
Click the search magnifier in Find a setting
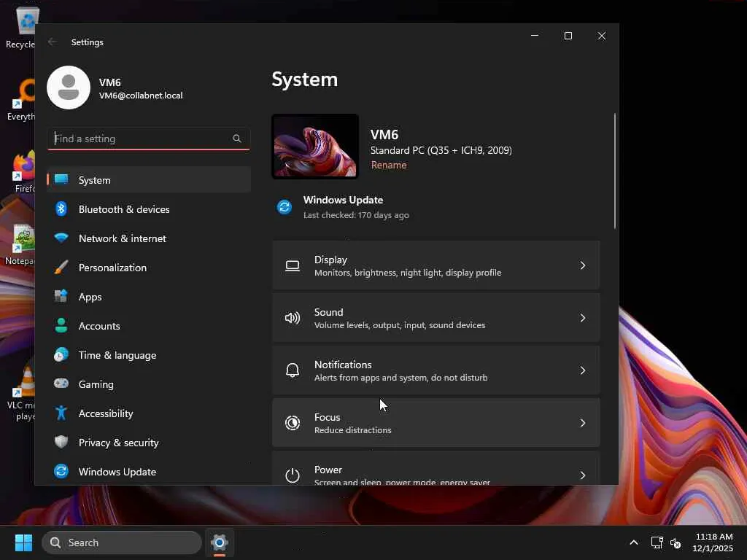[x=237, y=139]
